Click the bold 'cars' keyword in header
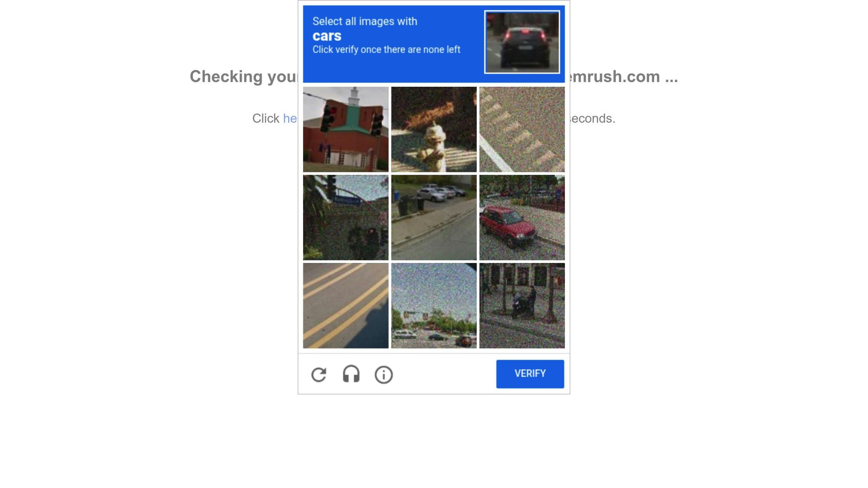Image resolution: width=868 pixels, height=488 pixels. pyautogui.click(x=327, y=36)
